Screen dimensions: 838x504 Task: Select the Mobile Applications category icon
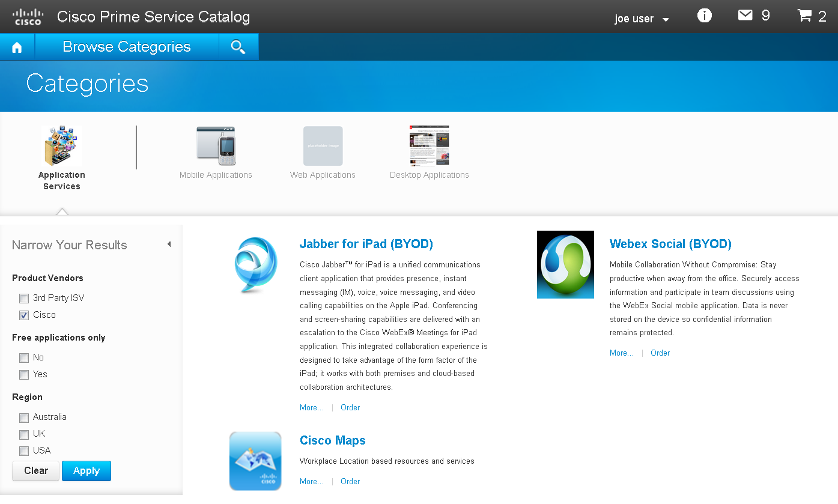pos(216,145)
